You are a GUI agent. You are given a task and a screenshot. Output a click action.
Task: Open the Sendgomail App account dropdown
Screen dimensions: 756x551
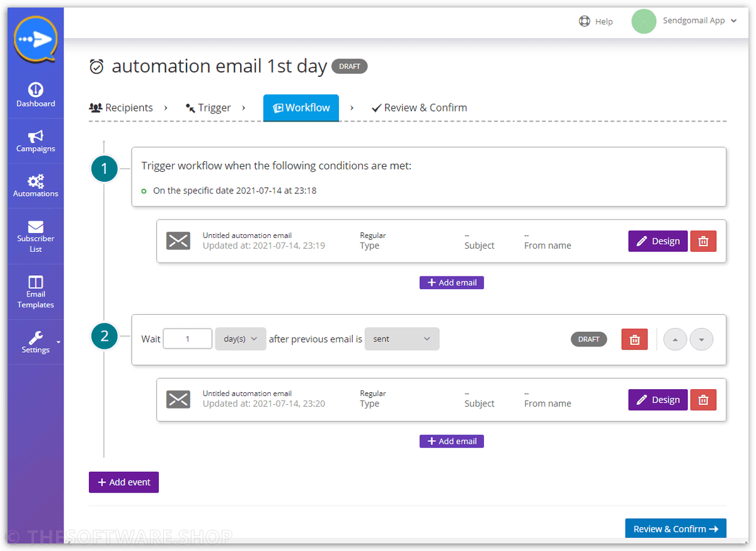point(699,21)
